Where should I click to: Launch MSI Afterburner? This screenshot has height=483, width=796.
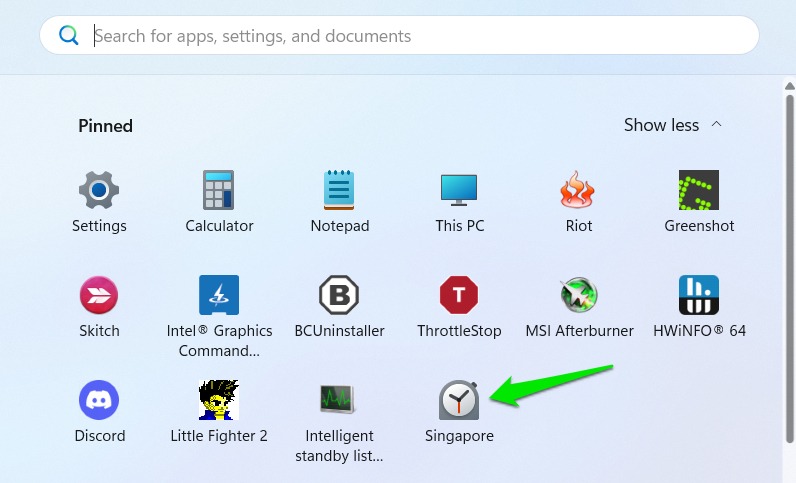point(579,295)
